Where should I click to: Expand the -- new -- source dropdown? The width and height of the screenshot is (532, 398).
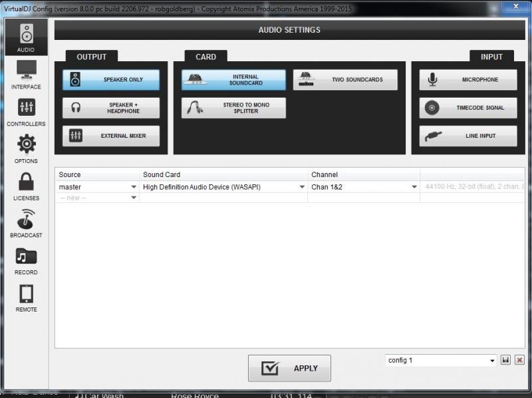134,198
